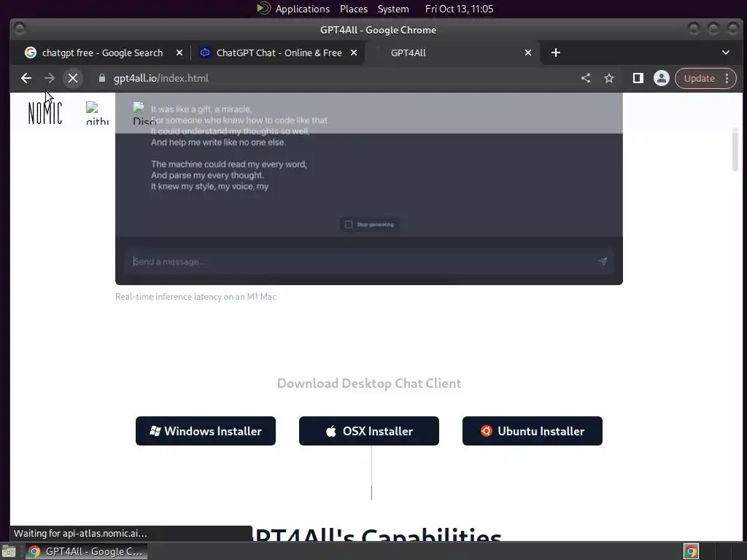Open the GitHub icon link
747x560 pixels.
(97, 113)
